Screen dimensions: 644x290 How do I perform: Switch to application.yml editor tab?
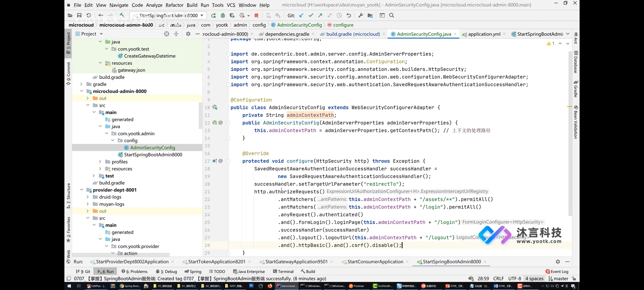[x=484, y=34]
